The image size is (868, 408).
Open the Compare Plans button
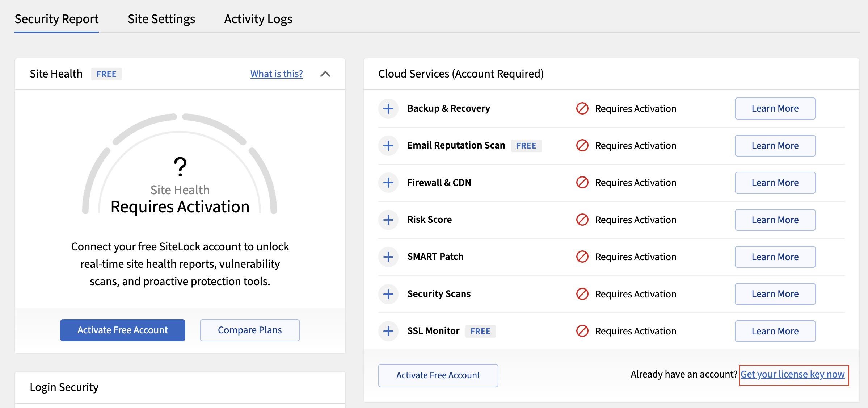249,330
